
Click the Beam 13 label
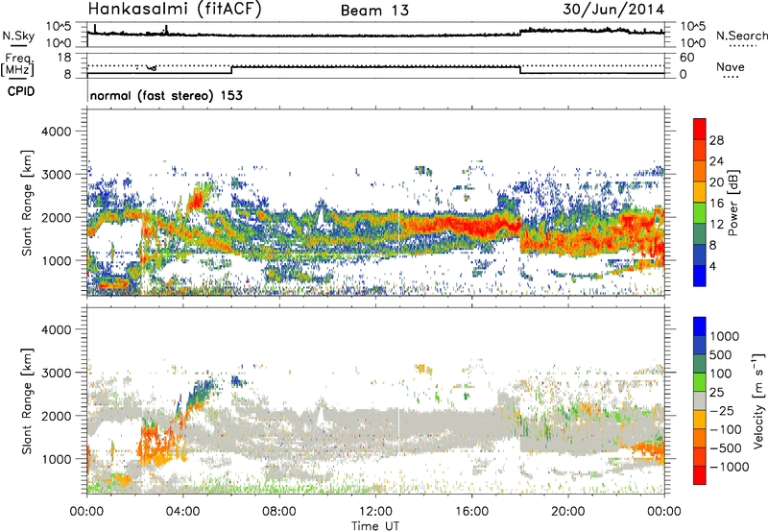pyautogui.click(x=374, y=11)
